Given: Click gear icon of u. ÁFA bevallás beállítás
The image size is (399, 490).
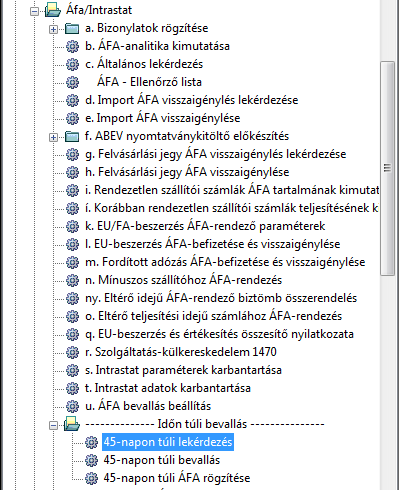Looking at the screenshot, I should [72, 406].
